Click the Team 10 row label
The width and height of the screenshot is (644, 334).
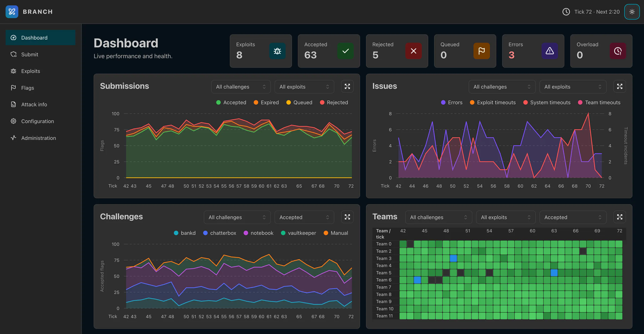385,309
